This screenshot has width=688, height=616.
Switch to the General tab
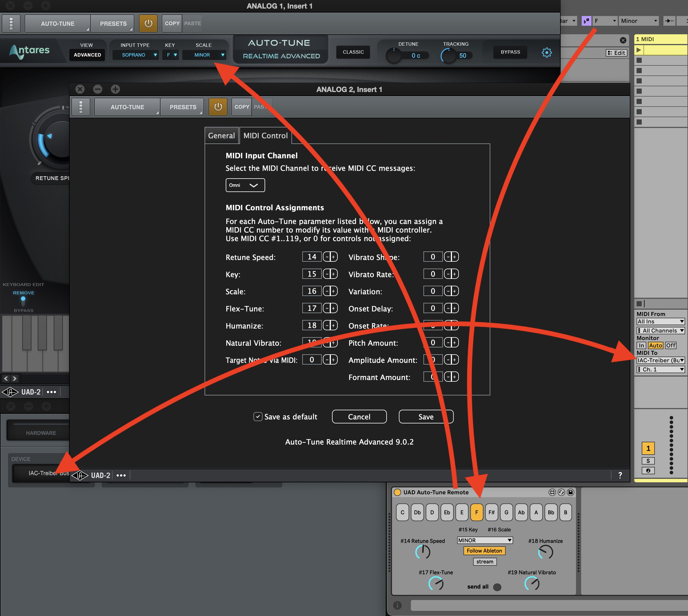(221, 135)
